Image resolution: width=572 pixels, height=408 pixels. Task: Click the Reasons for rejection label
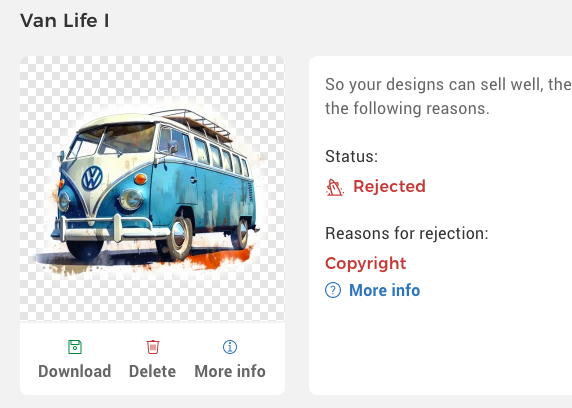point(406,234)
